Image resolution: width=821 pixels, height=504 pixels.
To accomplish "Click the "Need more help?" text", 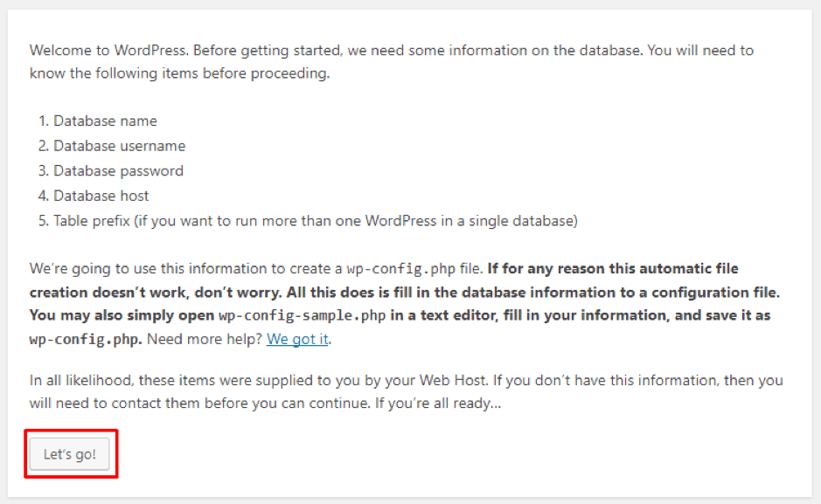I will coord(205,339).
